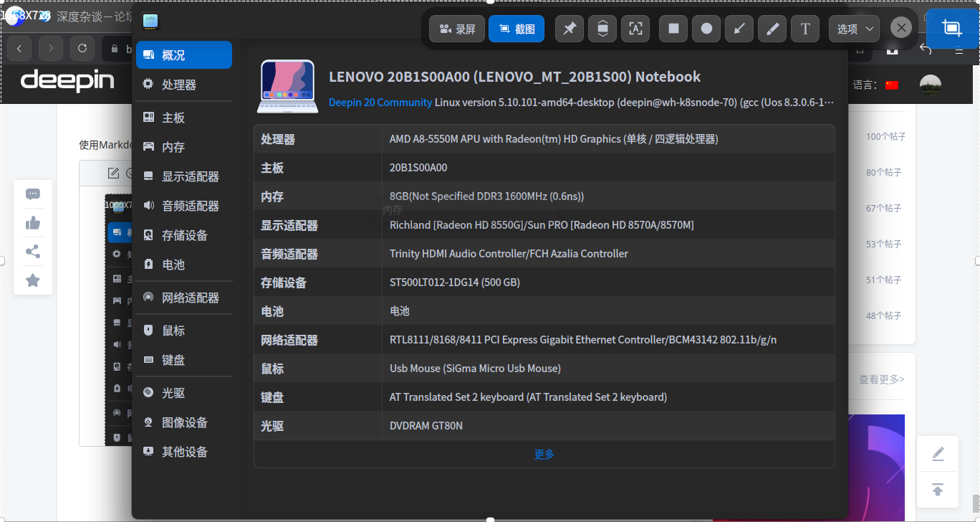Click the 20B1S00A00 motherboard value
980x522 pixels.
pyautogui.click(x=418, y=168)
